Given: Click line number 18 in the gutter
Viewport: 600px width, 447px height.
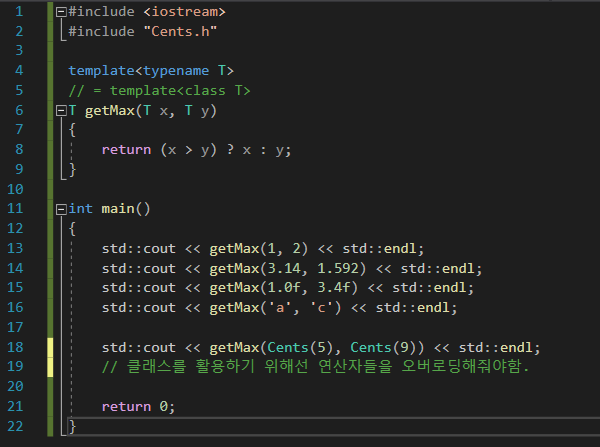Looking at the screenshot, I should pyautogui.click(x=15, y=347).
